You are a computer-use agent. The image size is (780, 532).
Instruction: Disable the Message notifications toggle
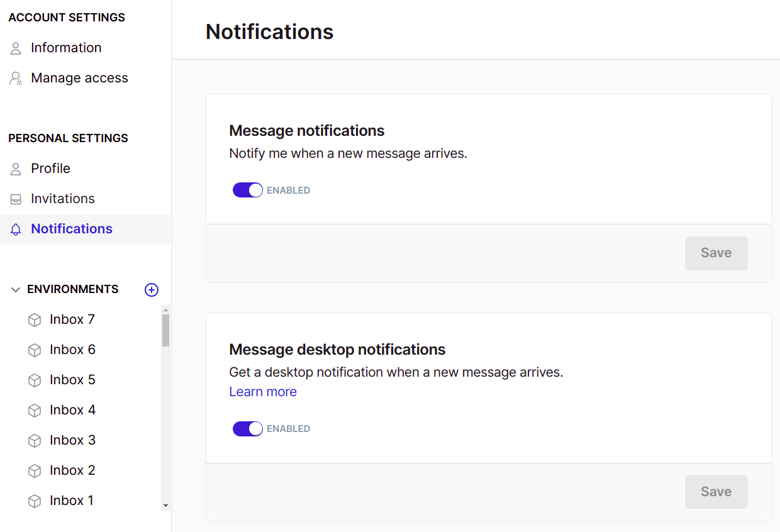(x=247, y=190)
